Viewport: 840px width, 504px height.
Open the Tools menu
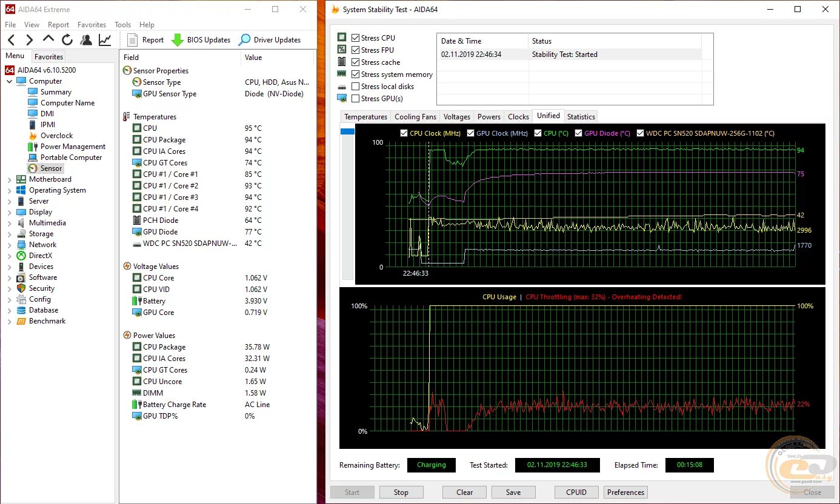[x=122, y=25]
